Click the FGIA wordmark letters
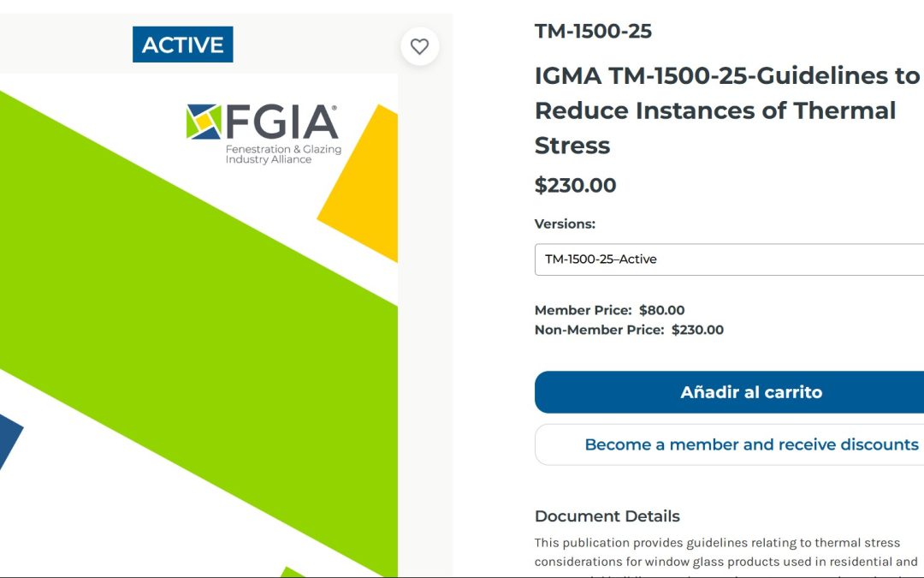924x578 pixels. (x=281, y=122)
